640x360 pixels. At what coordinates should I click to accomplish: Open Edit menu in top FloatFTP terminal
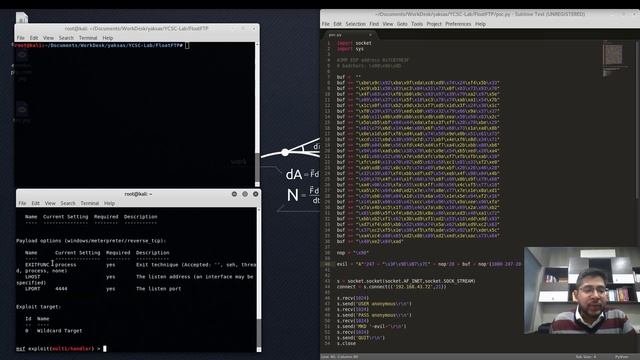click(x=34, y=38)
